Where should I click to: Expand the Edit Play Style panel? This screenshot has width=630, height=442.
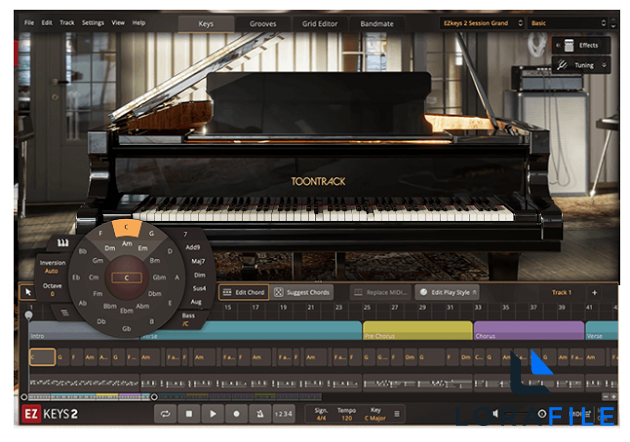(x=448, y=293)
